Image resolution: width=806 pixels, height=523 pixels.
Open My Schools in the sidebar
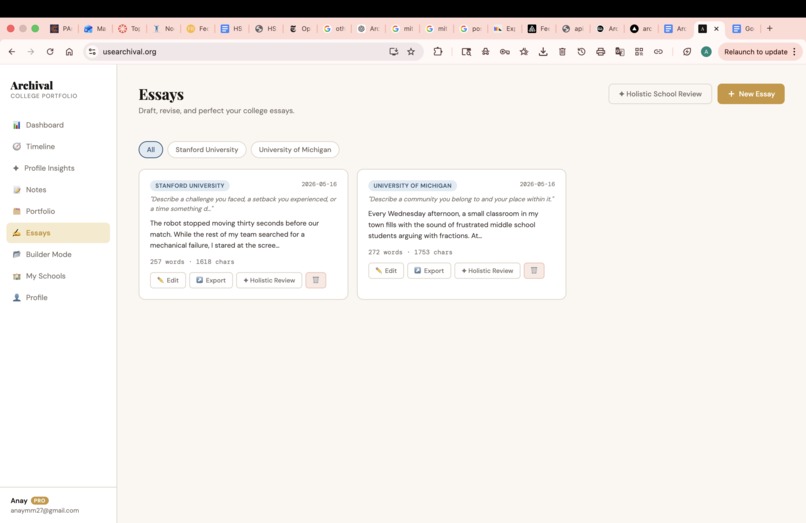tap(58, 276)
